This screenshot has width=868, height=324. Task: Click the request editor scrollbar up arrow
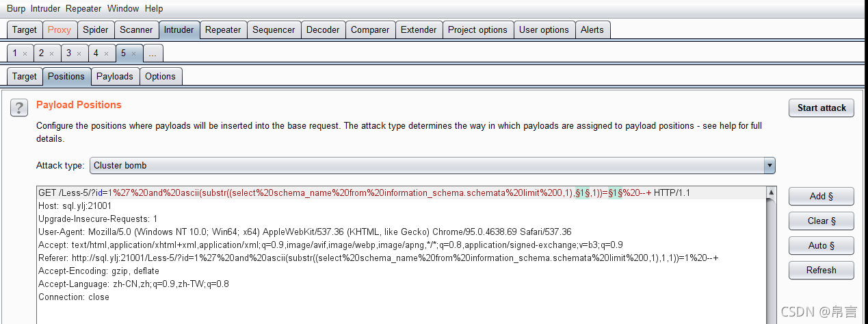click(x=772, y=192)
